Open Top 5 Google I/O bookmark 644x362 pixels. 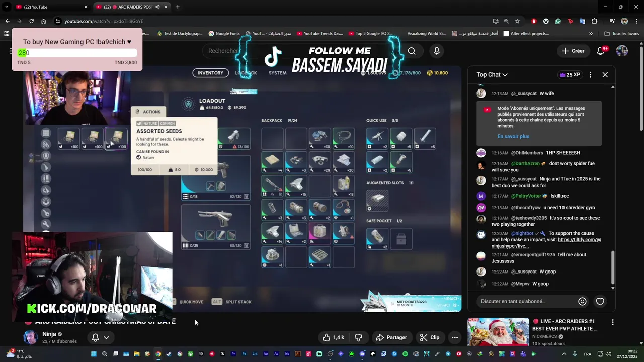click(x=370, y=34)
